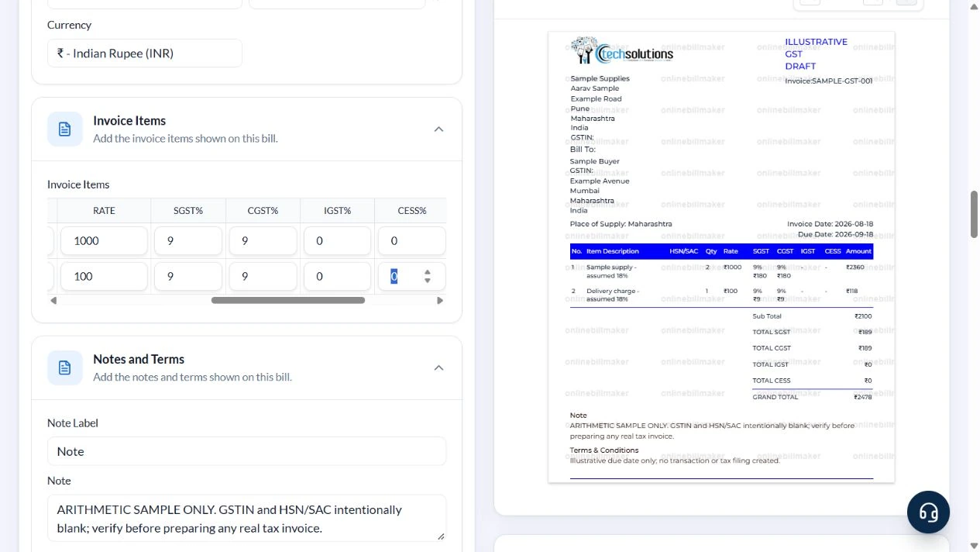Screen dimensions: 980x552
Task: Click the page vertical scrollbar thumb
Action: [974, 214]
